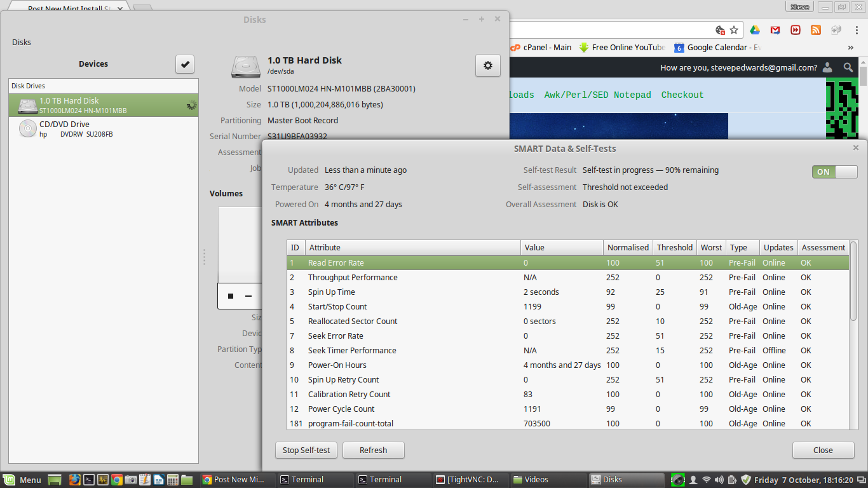Click the minus icon under Volumes
Screen dimensions: 868x488
(248, 296)
